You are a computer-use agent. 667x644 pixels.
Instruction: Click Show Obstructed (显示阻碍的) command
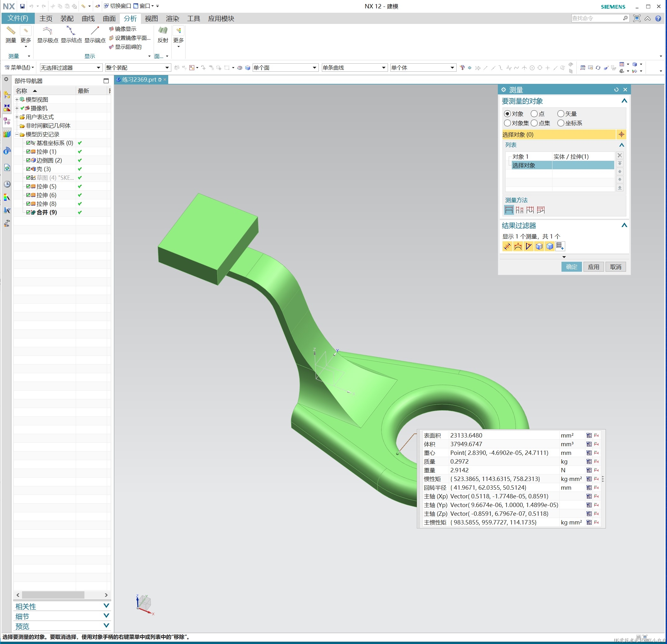(x=125, y=47)
